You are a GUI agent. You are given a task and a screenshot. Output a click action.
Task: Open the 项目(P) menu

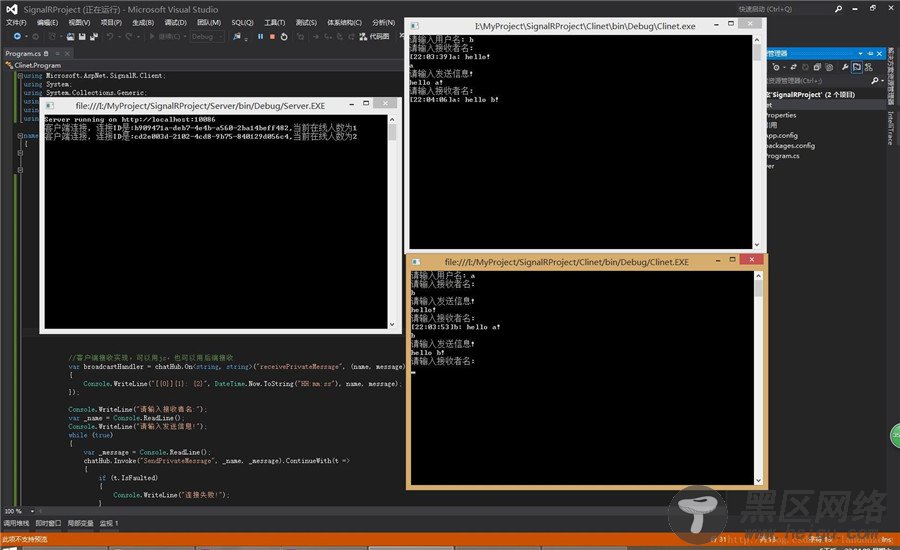pyautogui.click(x=111, y=22)
